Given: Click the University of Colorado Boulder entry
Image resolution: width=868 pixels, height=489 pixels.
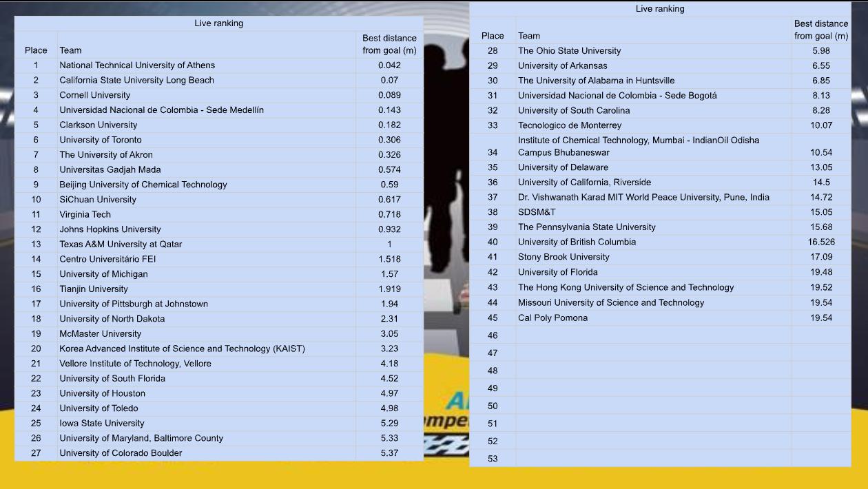Looking at the screenshot, I should pyautogui.click(x=121, y=453).
